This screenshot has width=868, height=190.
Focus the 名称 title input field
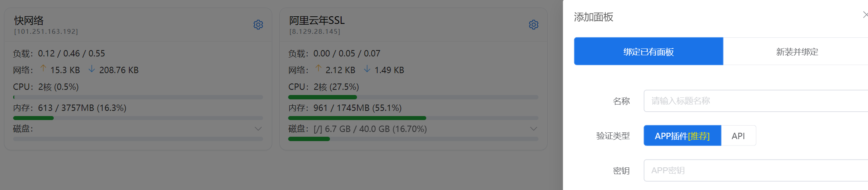[x=756, y=101]
